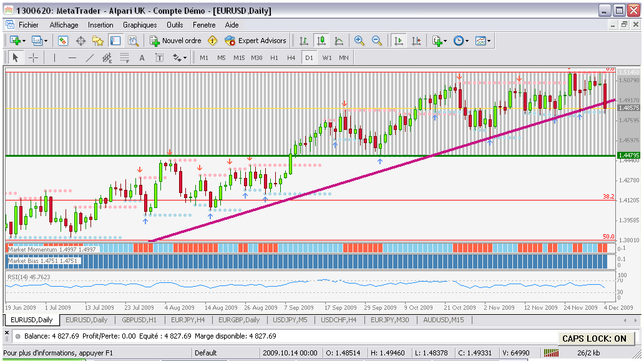
Task: Select the crosshair tool
Action: pyautogui.click(x=33, y=58)
